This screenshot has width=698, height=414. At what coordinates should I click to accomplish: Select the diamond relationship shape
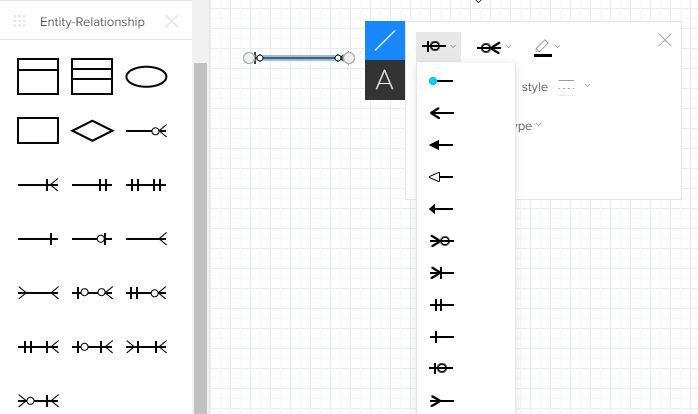[x=92, y=131]
